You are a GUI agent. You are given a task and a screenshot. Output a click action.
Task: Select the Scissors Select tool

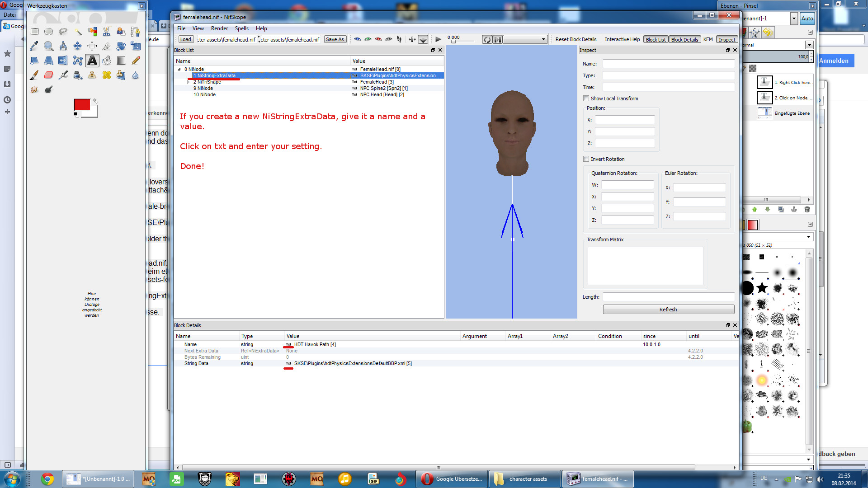click(x=107, y=32)
